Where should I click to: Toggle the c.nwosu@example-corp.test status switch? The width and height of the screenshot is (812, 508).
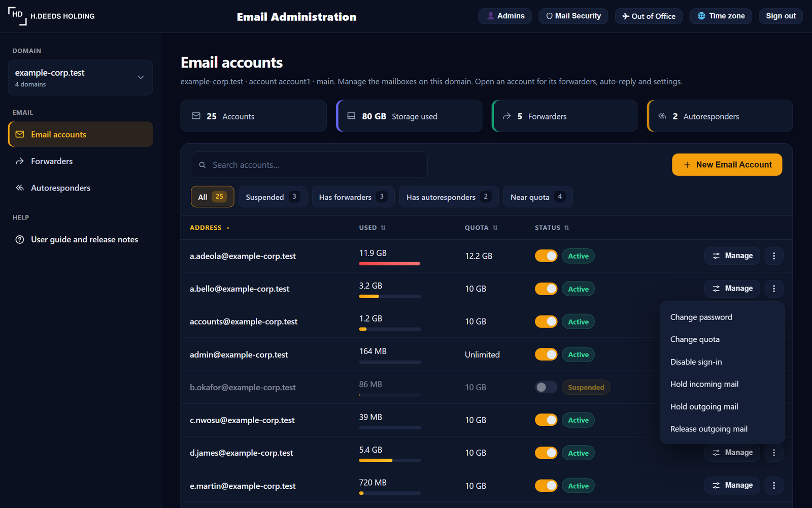coord(546,420)
